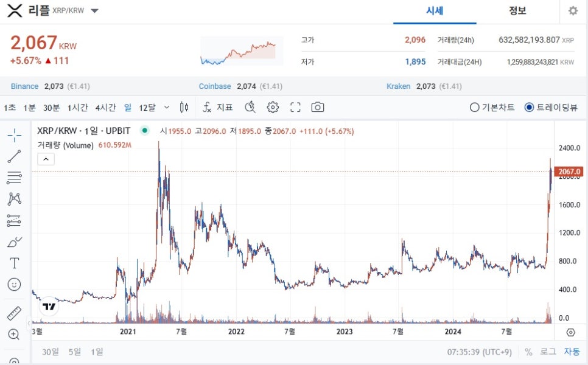
Task: Toggle percent scale mode
Action: (528, 352)
